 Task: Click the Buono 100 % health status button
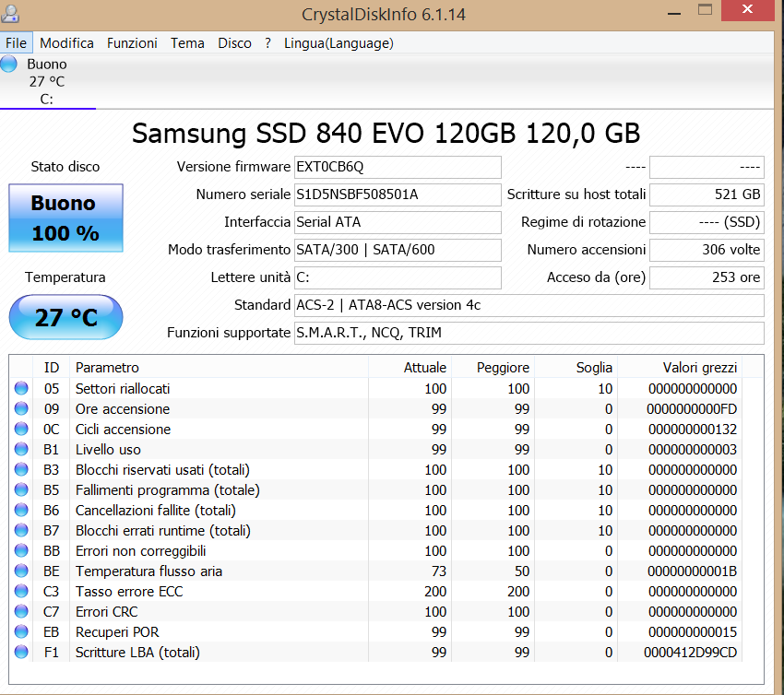[65, 218]
